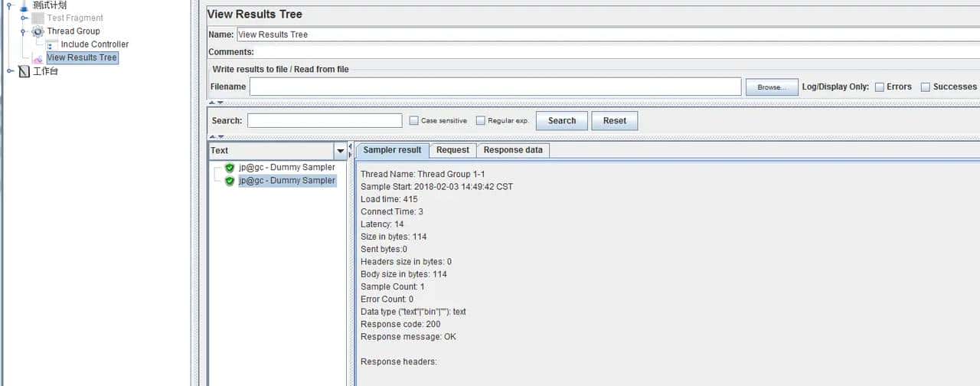980x386 pixels.
Task: Click the Response message: OK line
Action: (408, 337)
